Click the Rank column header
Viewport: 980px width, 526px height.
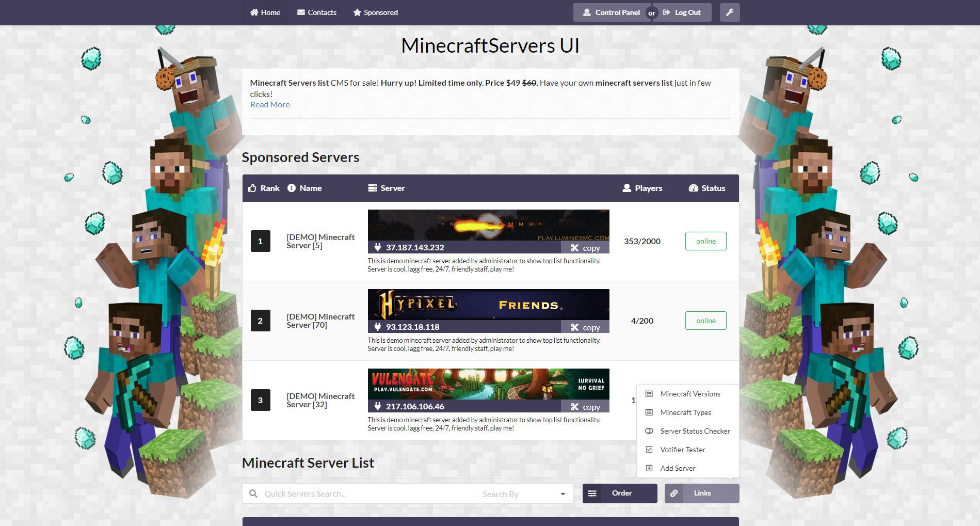tap(264, 188)
